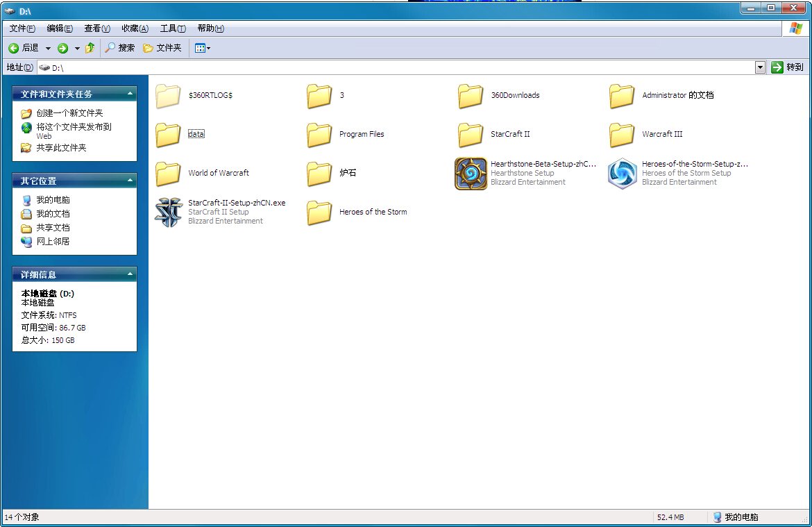Collapse the 详细信息 panel
812x527 pixels.
129,275
